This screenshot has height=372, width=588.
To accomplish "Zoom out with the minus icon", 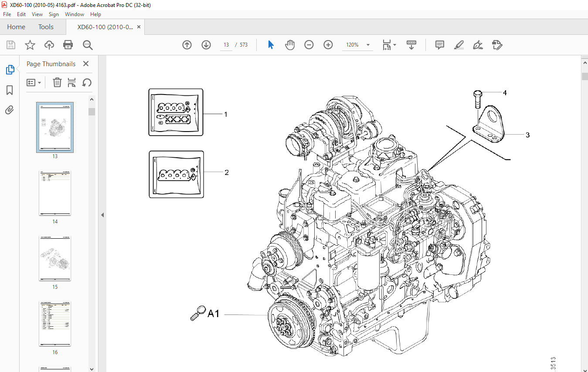I will (309, 45).
